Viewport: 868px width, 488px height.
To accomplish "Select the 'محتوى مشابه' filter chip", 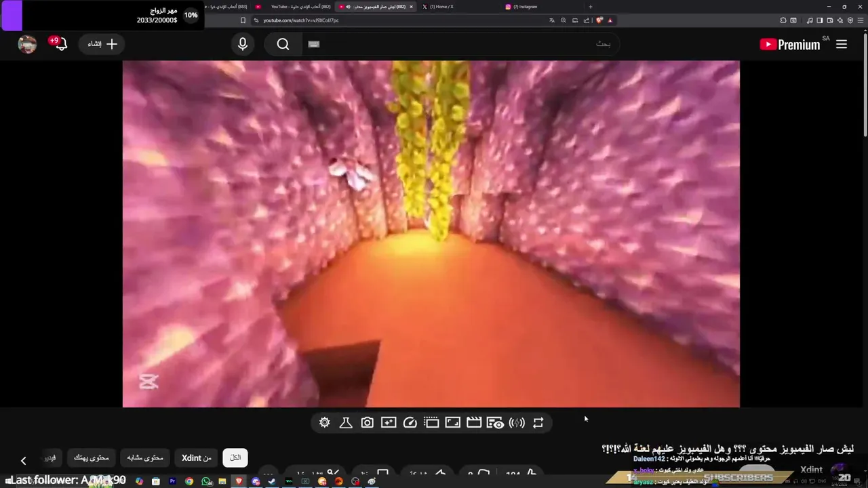I will coord(146,457).
